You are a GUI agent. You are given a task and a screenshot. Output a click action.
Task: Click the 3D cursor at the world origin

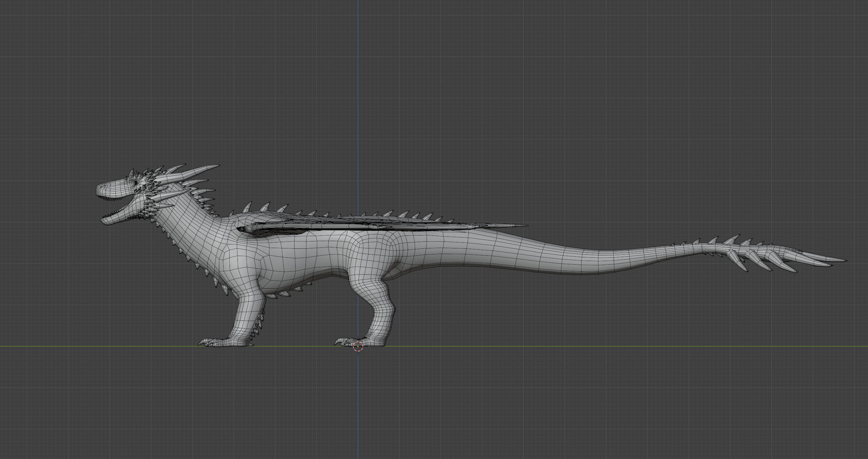(358, 346)
